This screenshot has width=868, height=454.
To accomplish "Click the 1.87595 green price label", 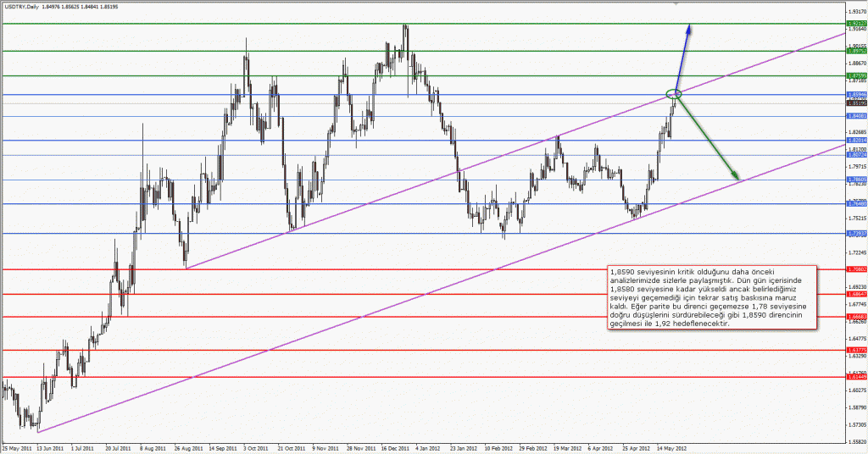I will click(856, 75).
